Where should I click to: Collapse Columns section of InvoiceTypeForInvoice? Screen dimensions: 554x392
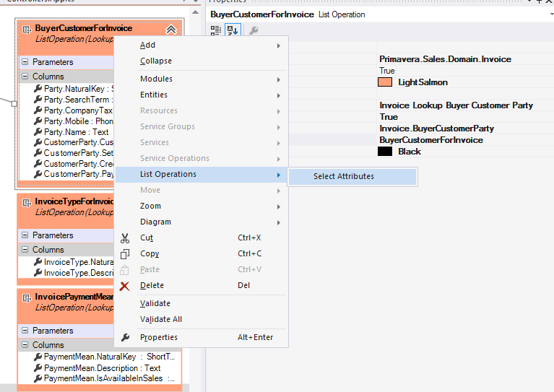point(25,250)
